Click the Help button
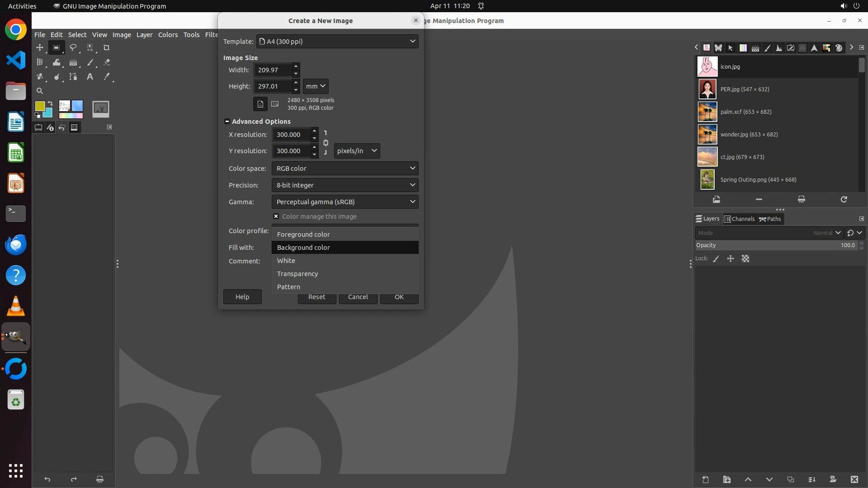 242,297
